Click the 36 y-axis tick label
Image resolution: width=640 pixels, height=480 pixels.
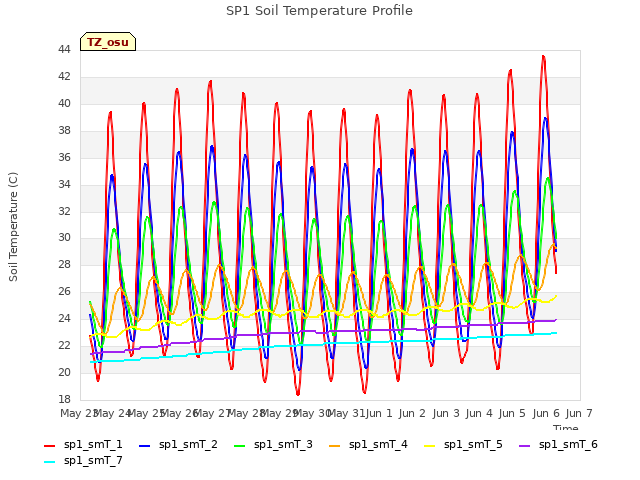64,157
